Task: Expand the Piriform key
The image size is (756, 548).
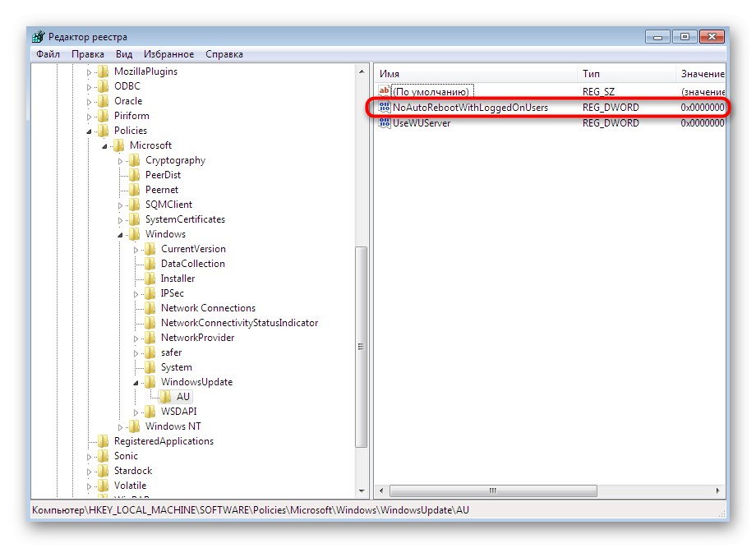Action: pos(89,117)
